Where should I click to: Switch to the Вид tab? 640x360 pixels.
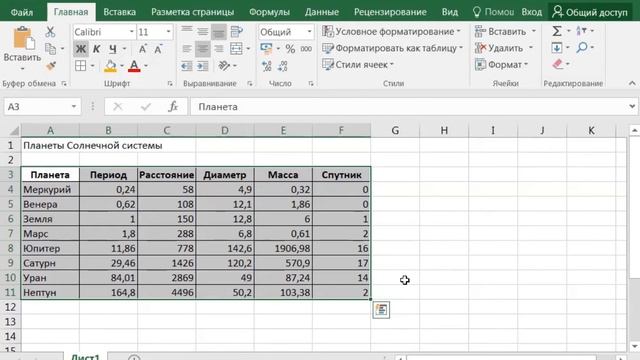[x=449, y=12]
